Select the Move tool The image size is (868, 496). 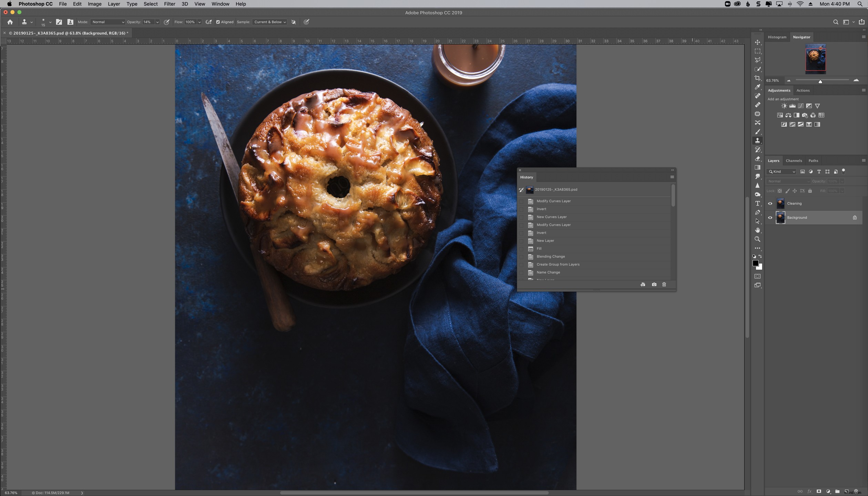coord(758,42)
